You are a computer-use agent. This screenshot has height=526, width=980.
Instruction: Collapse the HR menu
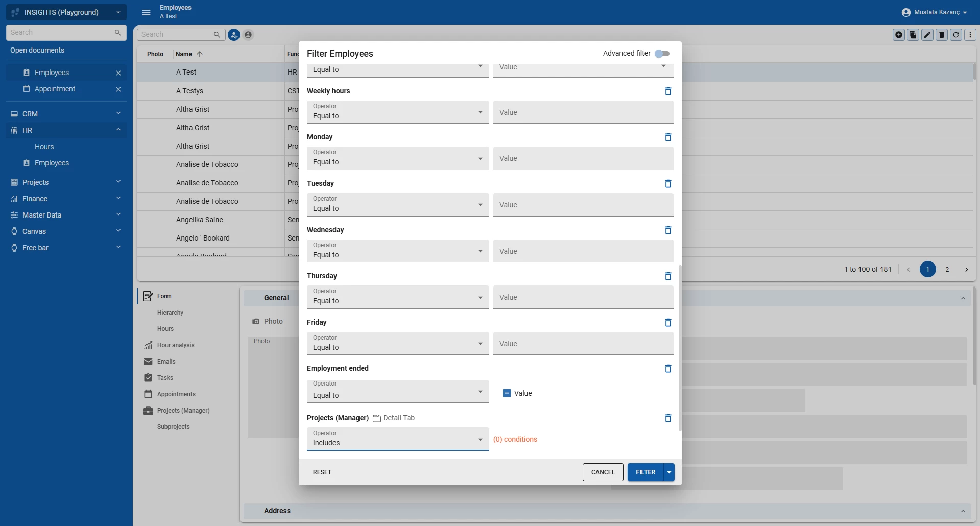pyautogui.click(x=66, y=130)
